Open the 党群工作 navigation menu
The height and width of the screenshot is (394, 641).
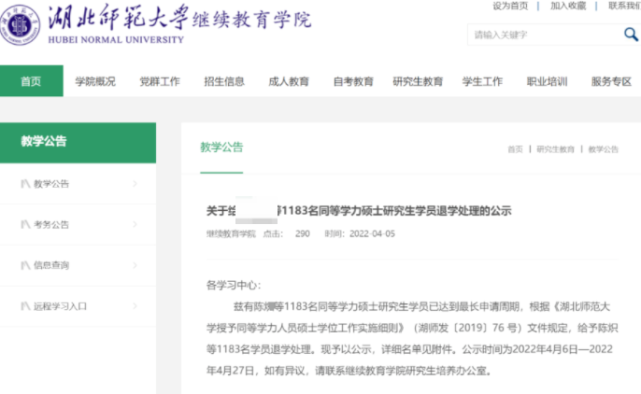(x=160, y=81)
